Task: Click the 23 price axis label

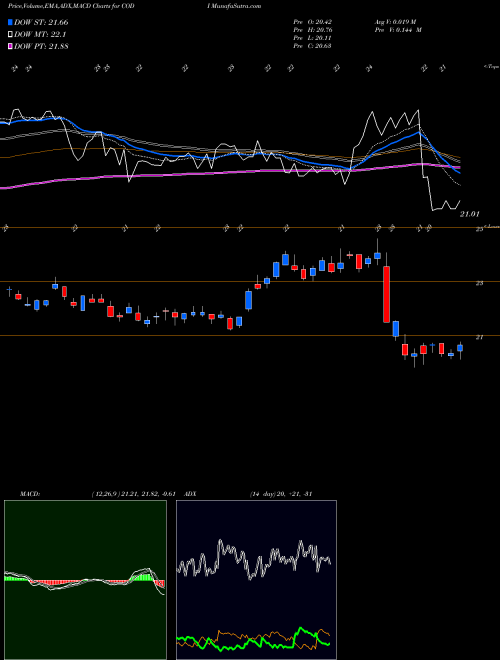Action: click(x=479, y=283)
